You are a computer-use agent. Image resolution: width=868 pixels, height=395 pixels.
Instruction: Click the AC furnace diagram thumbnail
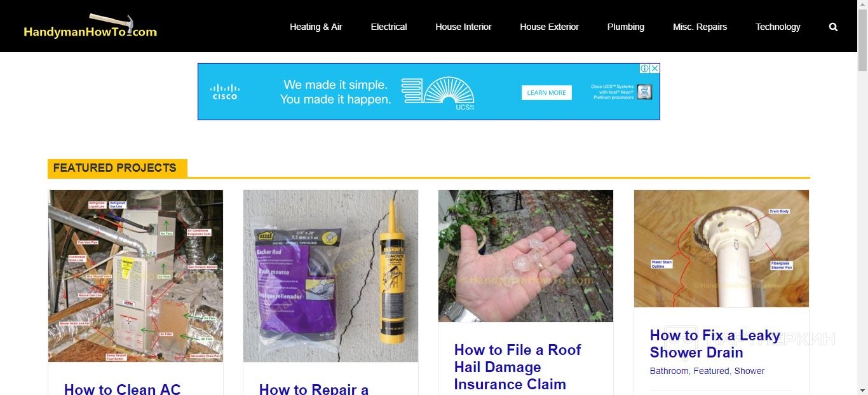[135, 276]
